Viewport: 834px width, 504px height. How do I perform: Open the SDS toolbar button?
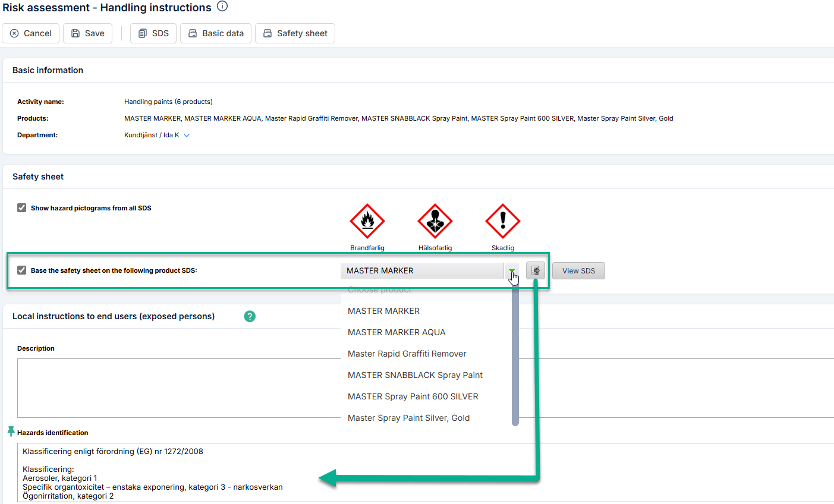pos(153,33)
